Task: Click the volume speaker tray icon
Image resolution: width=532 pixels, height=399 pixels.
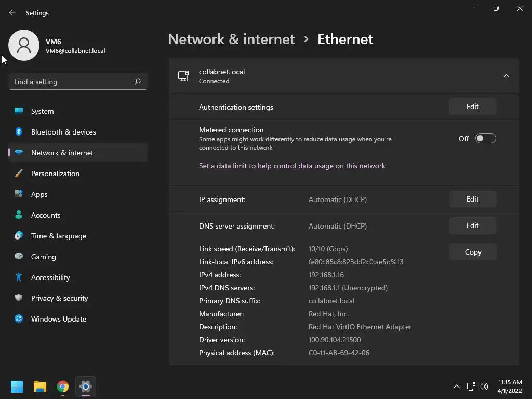Action: coord(484,387)
